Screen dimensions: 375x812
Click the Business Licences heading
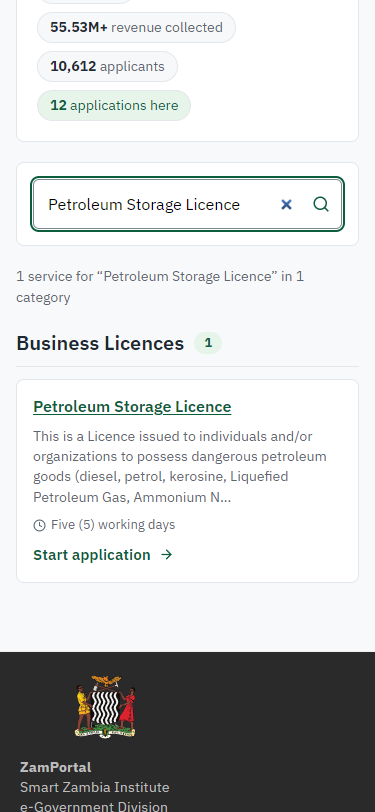pyautogui.click(x=100, y=343)
